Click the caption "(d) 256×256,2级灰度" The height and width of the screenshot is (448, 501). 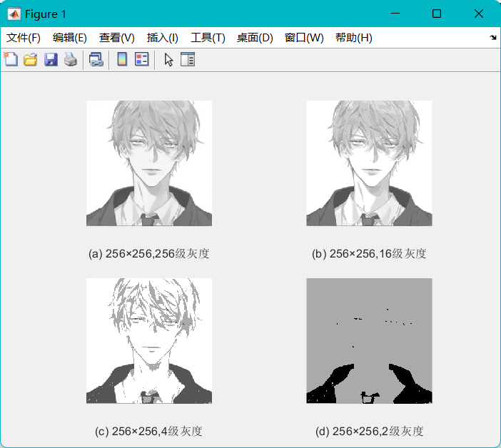(370, 431)
